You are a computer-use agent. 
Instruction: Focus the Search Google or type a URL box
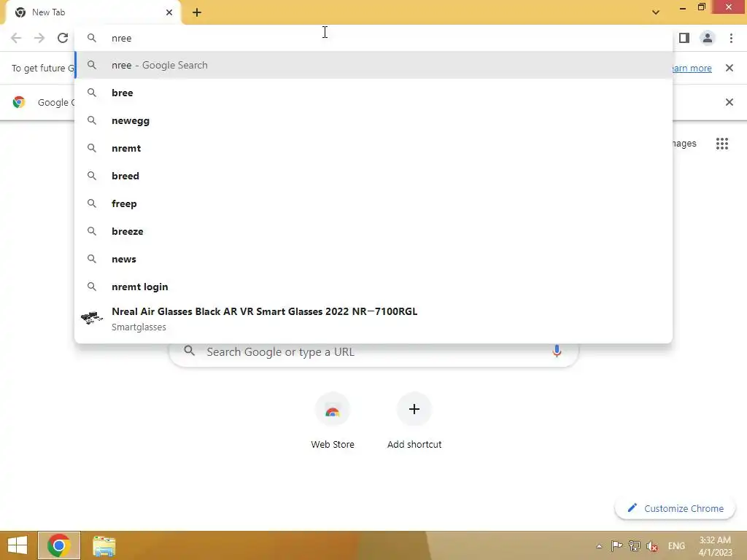click(x=373, y=352)
